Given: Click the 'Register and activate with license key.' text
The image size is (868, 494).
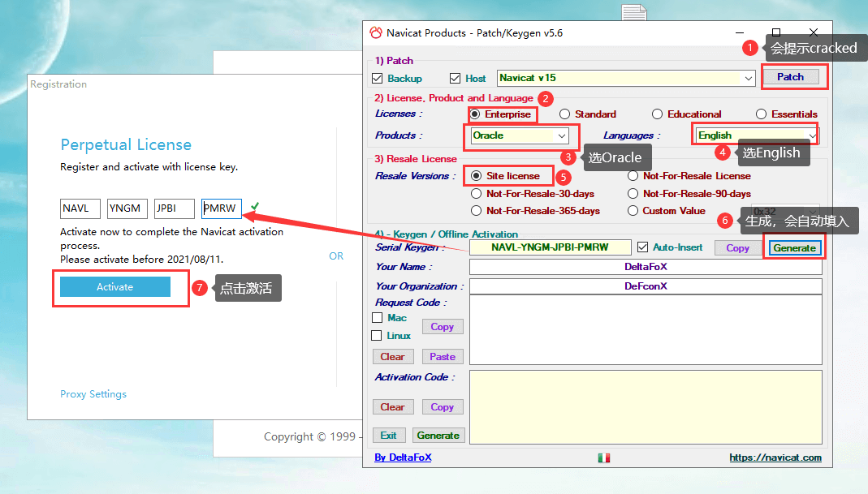Looking at the screenshot, I should point(149,167).
